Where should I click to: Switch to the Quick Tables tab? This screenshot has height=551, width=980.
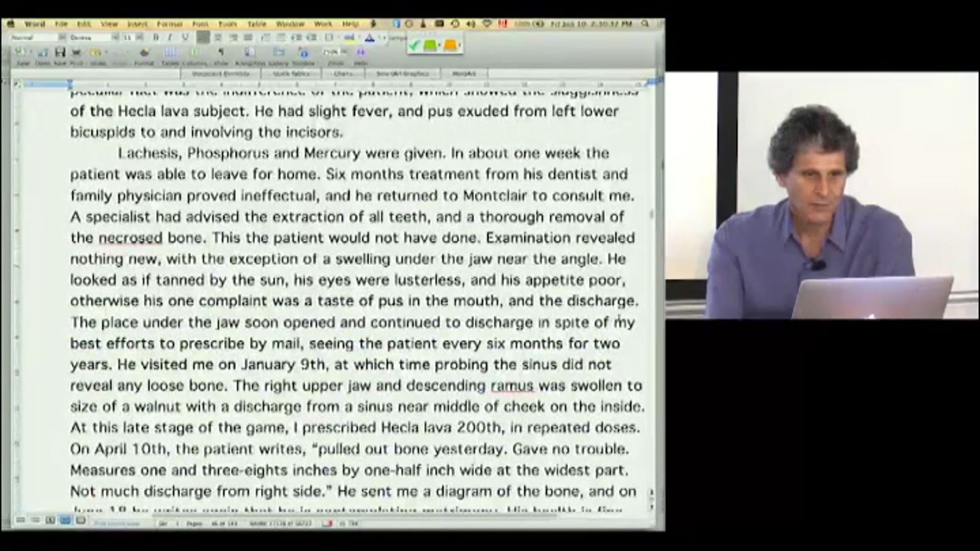point(291,73)
